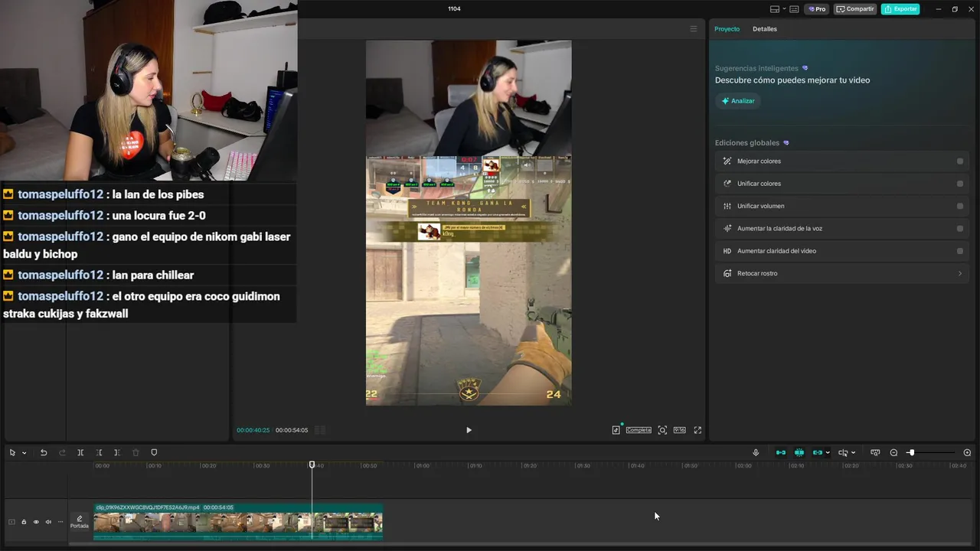Image resolution: width=980 pixels, height=551 pixels.
Task: Open the selection tool dropdown arrow
Action: (24, 452)
